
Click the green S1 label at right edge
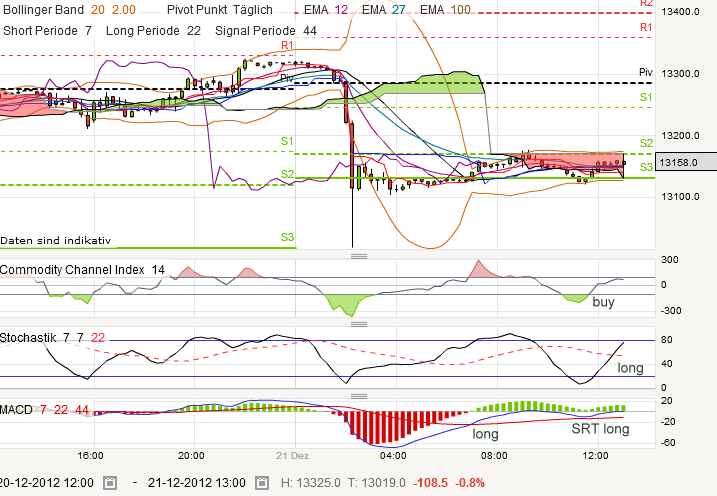coord(646,97)
